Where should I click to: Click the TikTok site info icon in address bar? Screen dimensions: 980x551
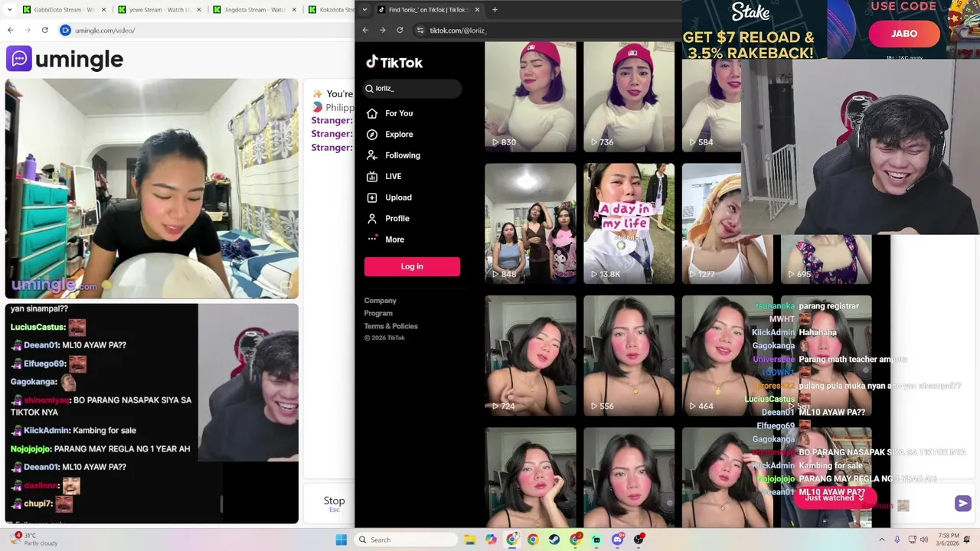tap(419, 30)
